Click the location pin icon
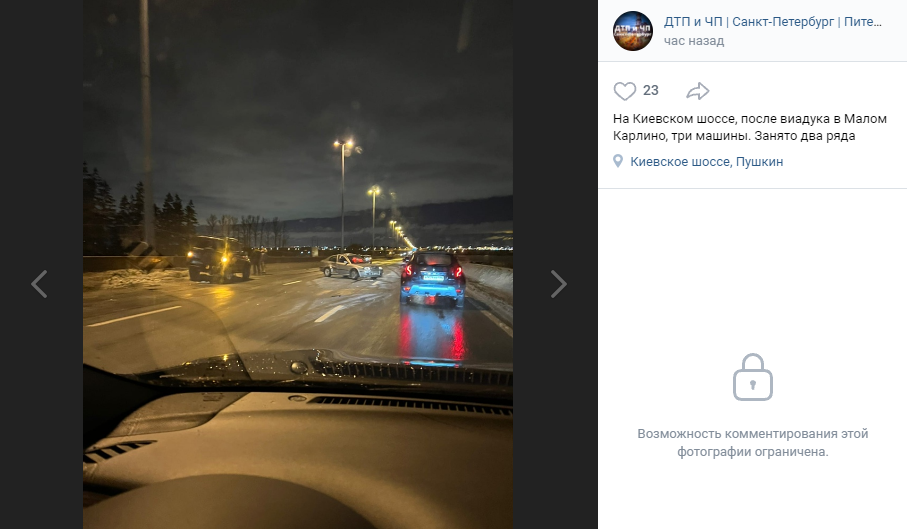 point(618,161)
